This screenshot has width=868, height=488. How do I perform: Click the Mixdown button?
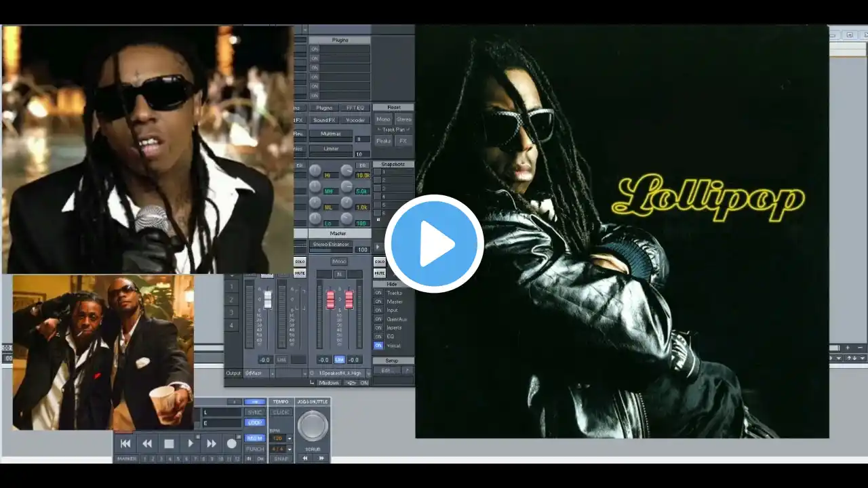tap(329, 383)
